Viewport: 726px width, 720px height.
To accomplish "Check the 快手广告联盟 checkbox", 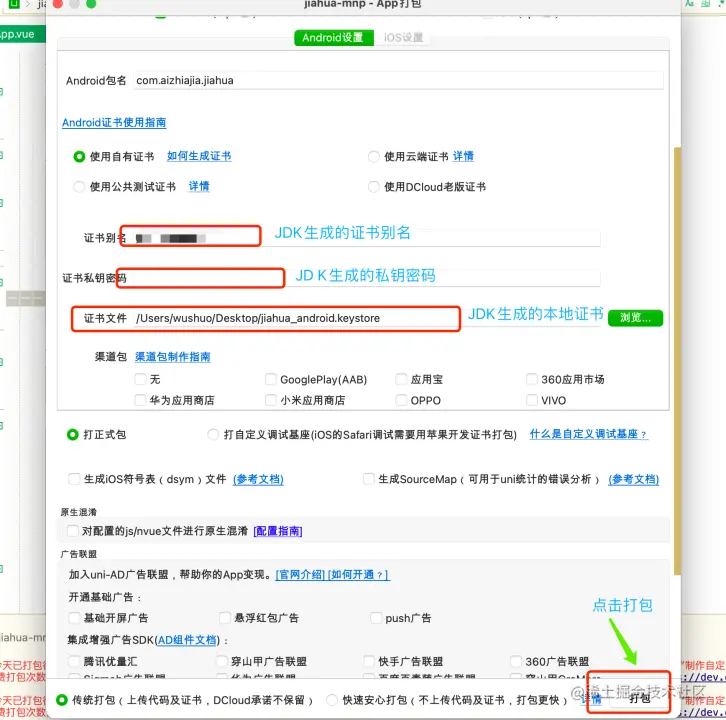I will tap(369, 661).
